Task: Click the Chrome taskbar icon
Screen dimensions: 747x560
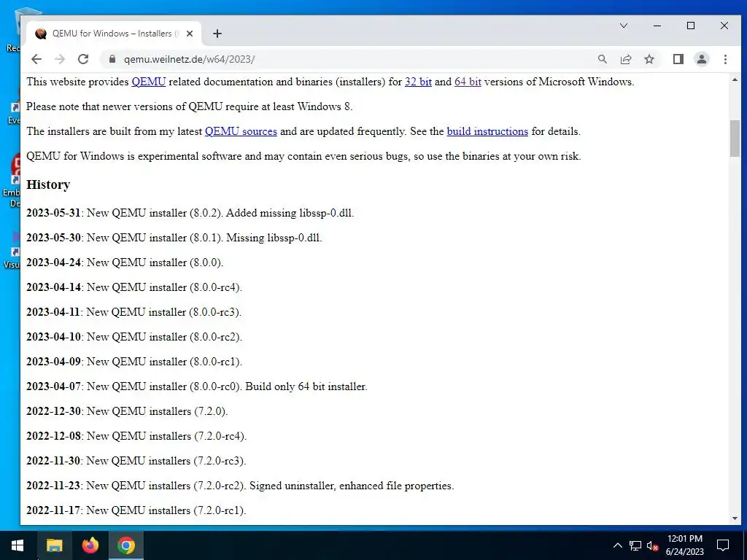Action: (x=126, y=545)
